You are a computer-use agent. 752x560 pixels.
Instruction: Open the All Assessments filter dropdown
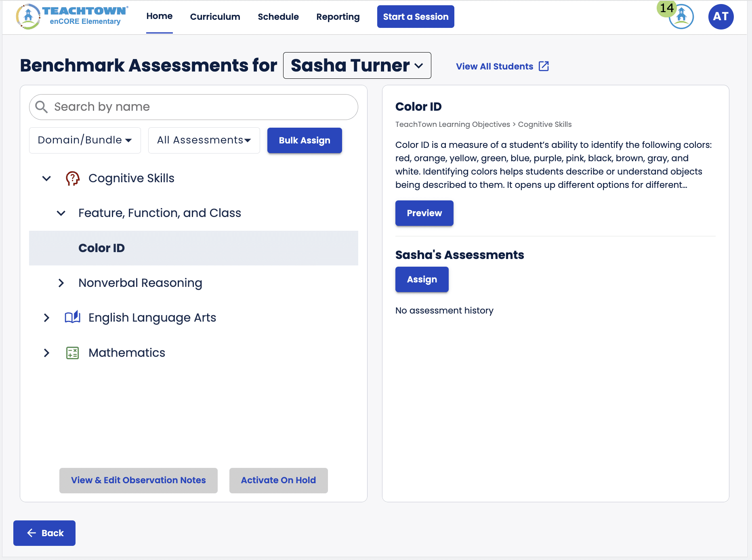pos(204,140)
